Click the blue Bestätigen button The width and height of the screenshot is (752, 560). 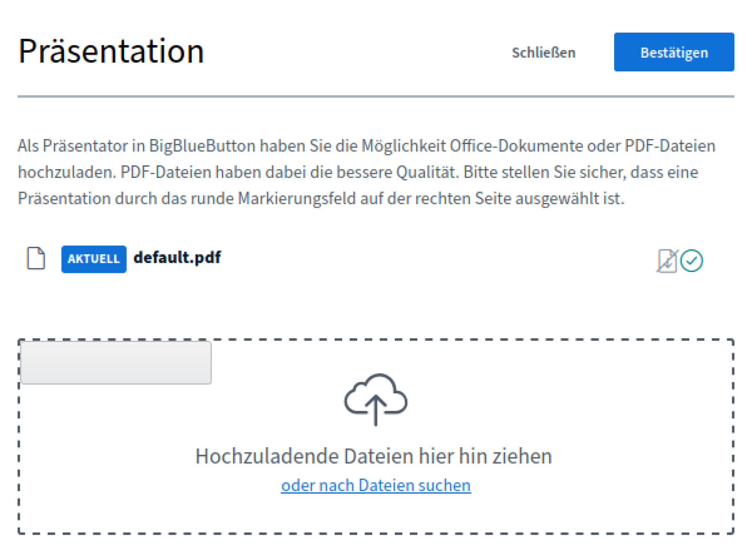point(673,52)
